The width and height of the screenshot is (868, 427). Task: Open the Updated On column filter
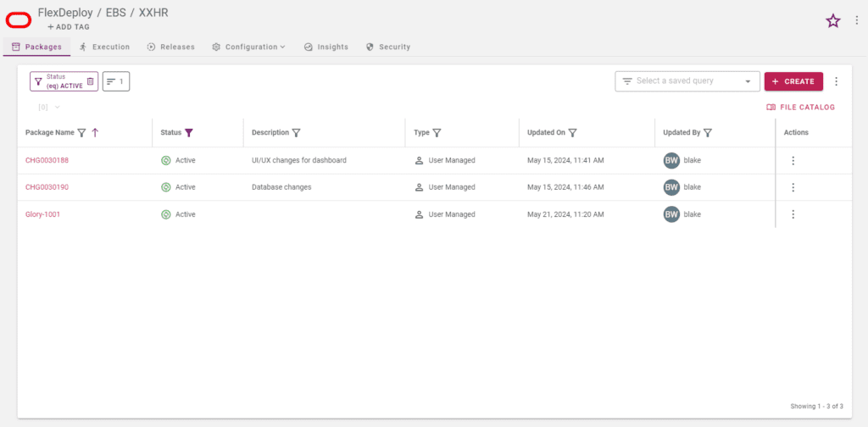pos(573,133)
